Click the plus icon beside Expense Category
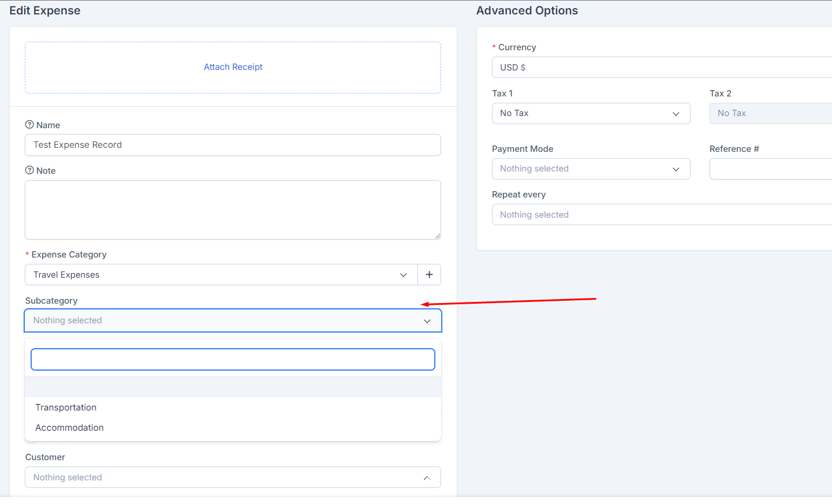This screenshot has height=504, width=832. pos(429,275)
